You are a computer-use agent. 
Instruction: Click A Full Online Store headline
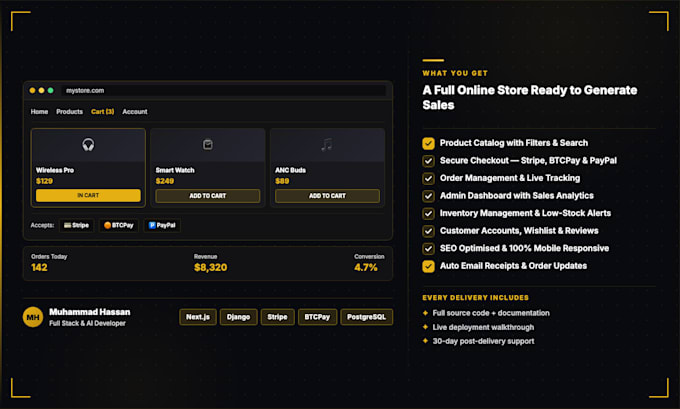coord(530,97)
